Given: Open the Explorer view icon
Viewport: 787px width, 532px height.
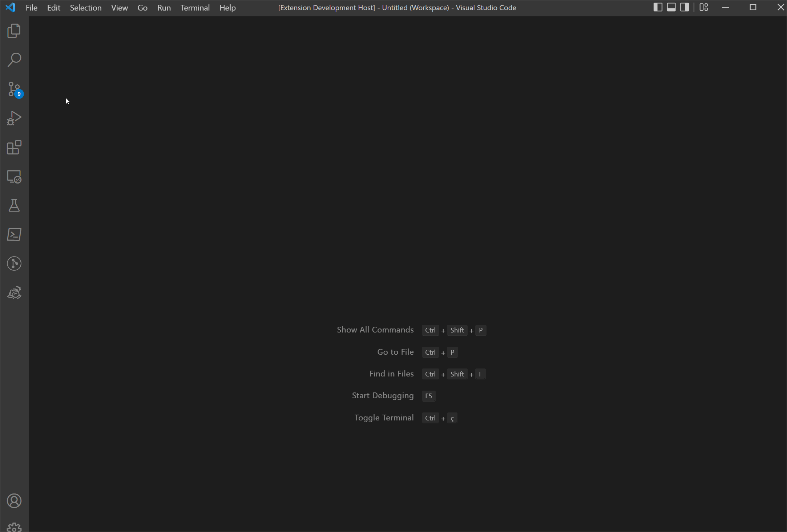Looking at the screenshot, I should coord(14,31).
